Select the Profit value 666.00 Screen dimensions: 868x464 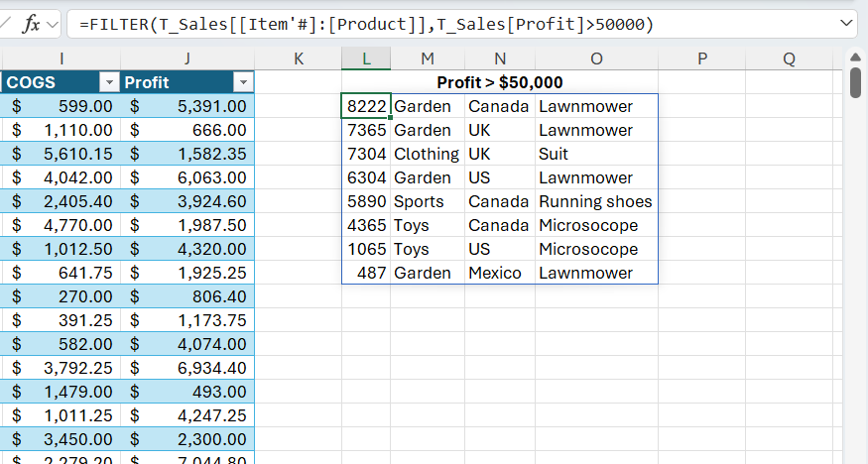[x=187, y=130]
